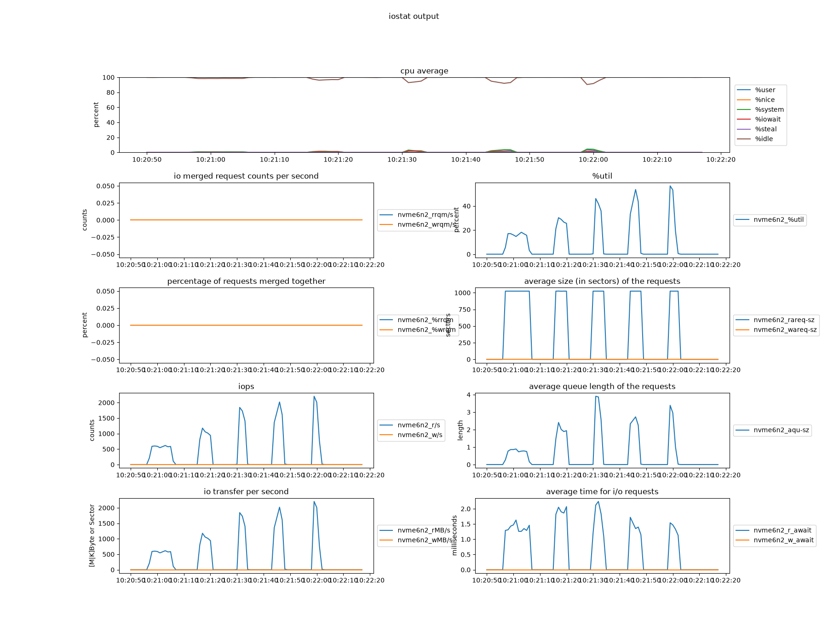Viewport: 828px width, 644px height.
Task: Click the 'cpu average' chart title
Action: (x=424, y=71)
